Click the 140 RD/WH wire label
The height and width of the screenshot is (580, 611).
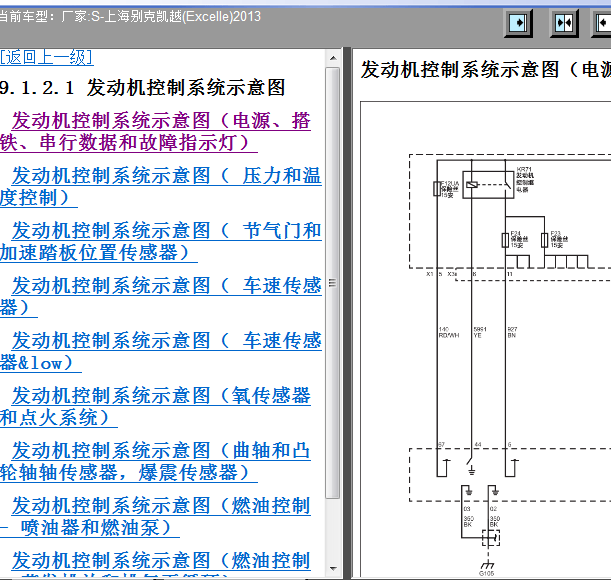tap(449, 332)
